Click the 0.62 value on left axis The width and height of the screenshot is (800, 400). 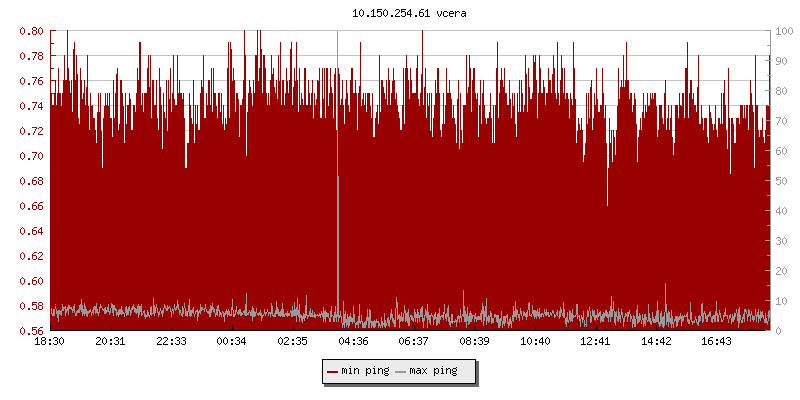click(x=32, y=256)
